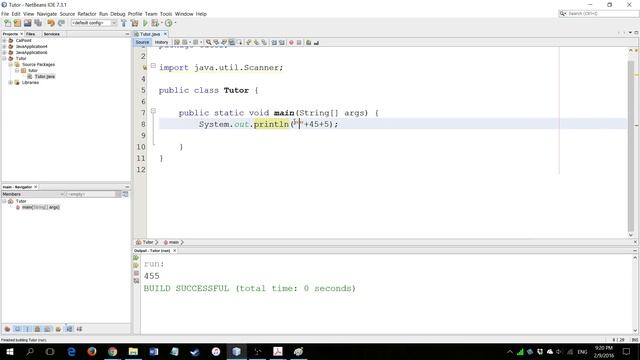Click the editor vertical scrollbar
This screenshot has width=640, height=360.
(x=631, y=143)
